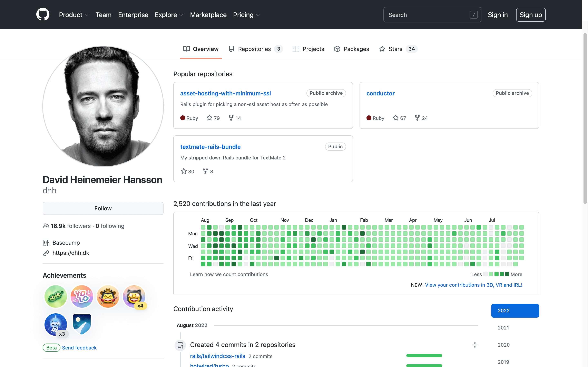Viewport: 588px width, 367px height.
Task: Click the Sign up button
Action: (530, 15)
